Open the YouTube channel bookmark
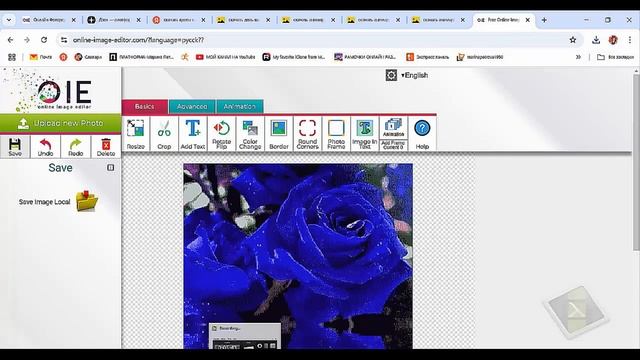Image resolution: width=640 pixels, height=360 pixels. 225,57
